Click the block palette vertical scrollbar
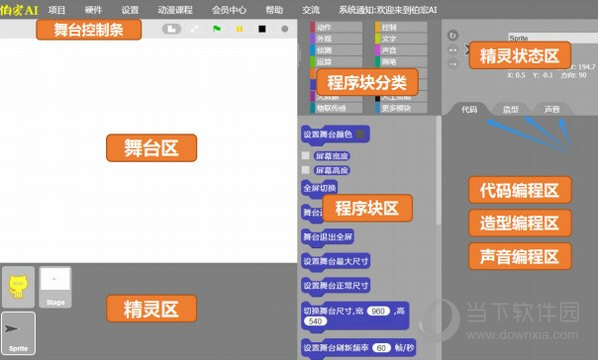This screenshot has height=360, width=598. (438, 171)
